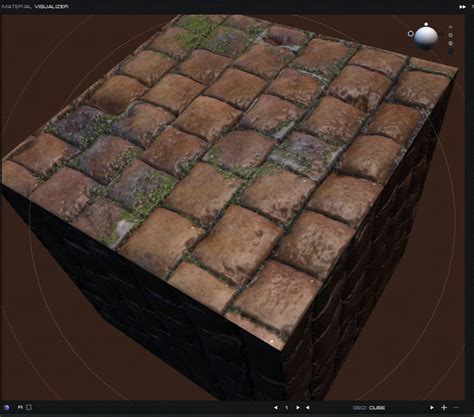Click the minus circle icon near the sphere
This screenshot has width=474, height=417.
[450, 43]
